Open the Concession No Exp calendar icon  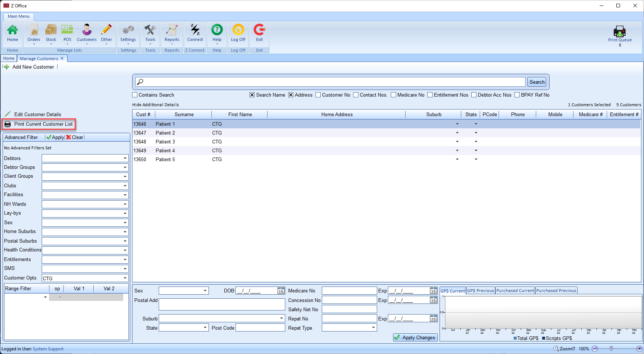[x=433, y=300]
